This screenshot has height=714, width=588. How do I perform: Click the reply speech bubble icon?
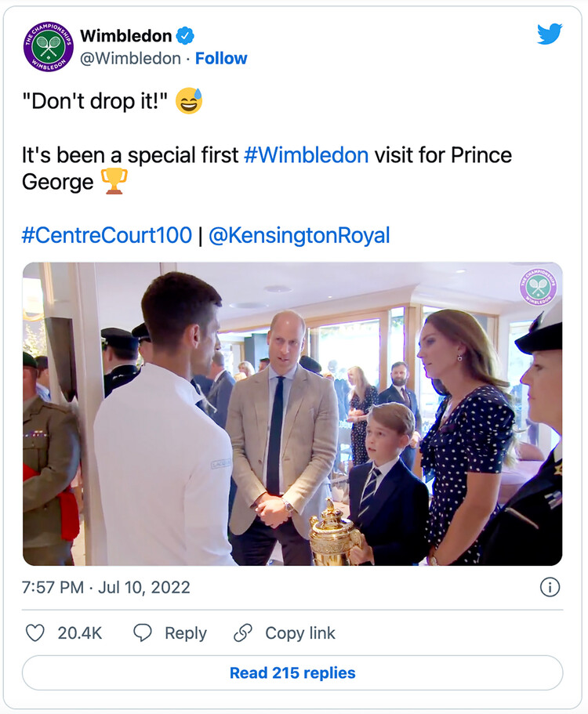pos(142,633)
